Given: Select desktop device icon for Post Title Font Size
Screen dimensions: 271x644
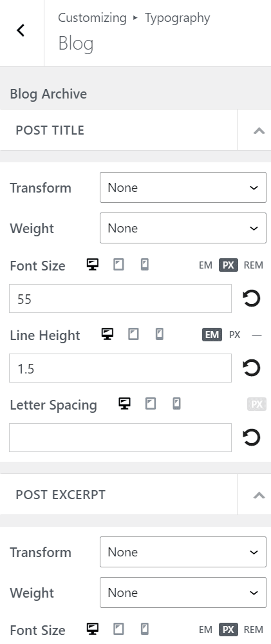Looking at the screenshot, I should coord(93,265).
